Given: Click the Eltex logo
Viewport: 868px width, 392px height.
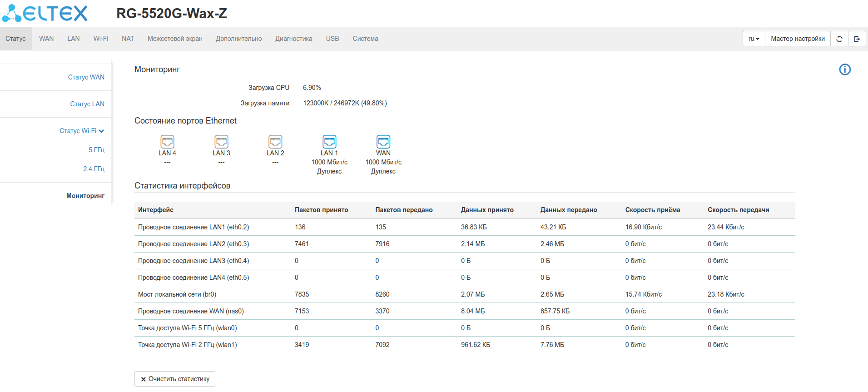Looking at the screenshot, I should coord(45,13).
